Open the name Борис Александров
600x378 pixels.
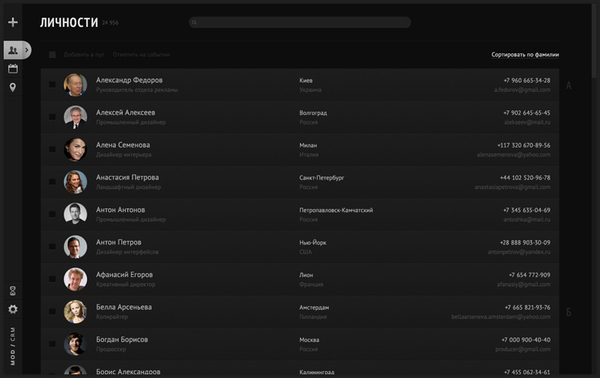click(x=128, y=372)
